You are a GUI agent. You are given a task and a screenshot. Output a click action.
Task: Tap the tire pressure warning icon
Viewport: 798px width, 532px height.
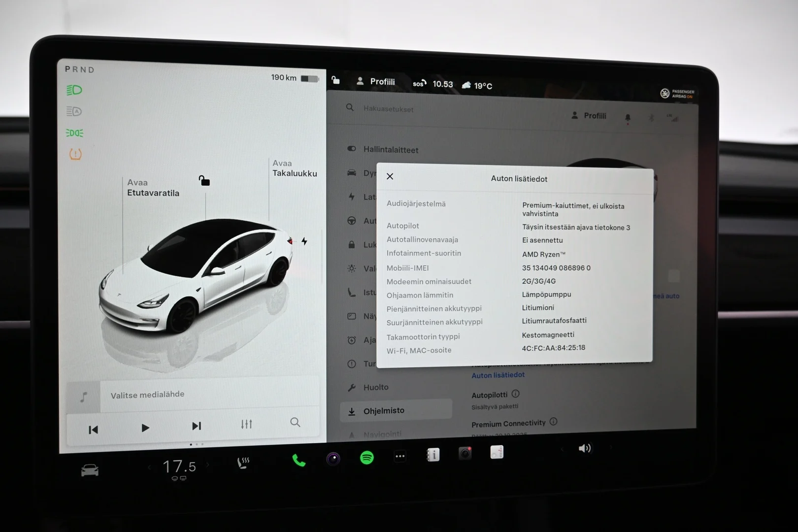(75, 154)
